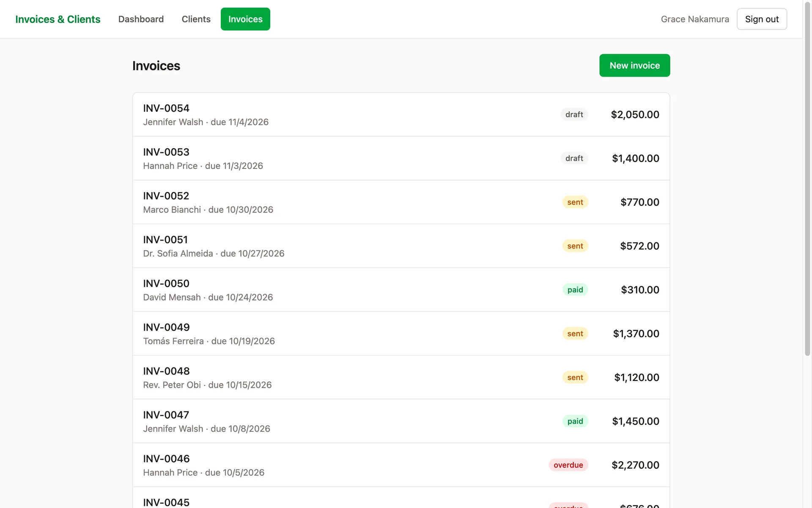
Task: Click David Mensah · due 10/24/2026 line
Action: pos(208,297)
